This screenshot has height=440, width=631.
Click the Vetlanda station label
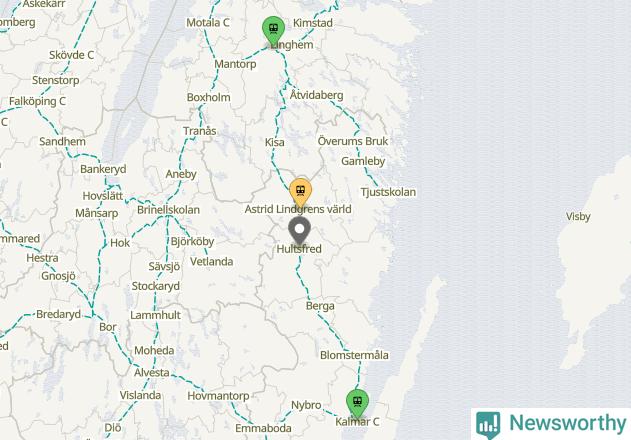(x=212, y=262)
